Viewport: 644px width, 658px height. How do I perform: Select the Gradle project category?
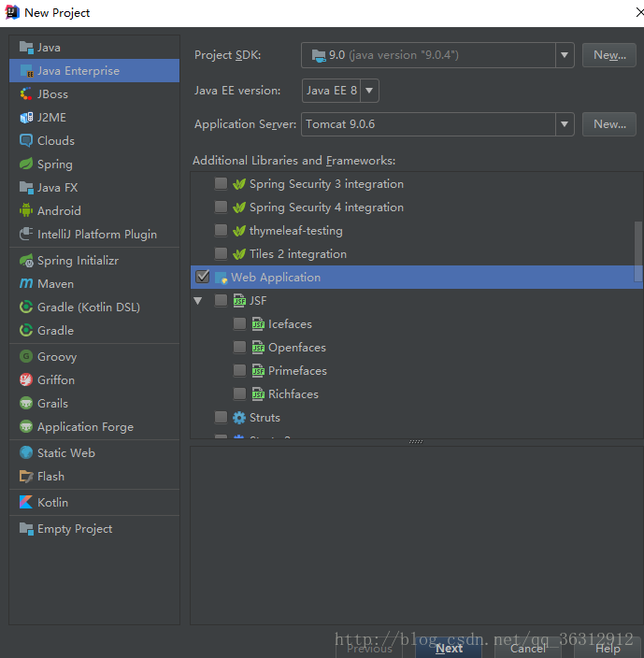click(94, 331)
